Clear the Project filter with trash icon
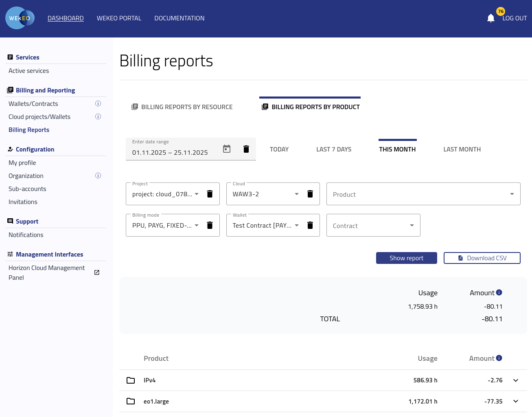The width and height of the screenshot is (532, 417). pos(210,194)
